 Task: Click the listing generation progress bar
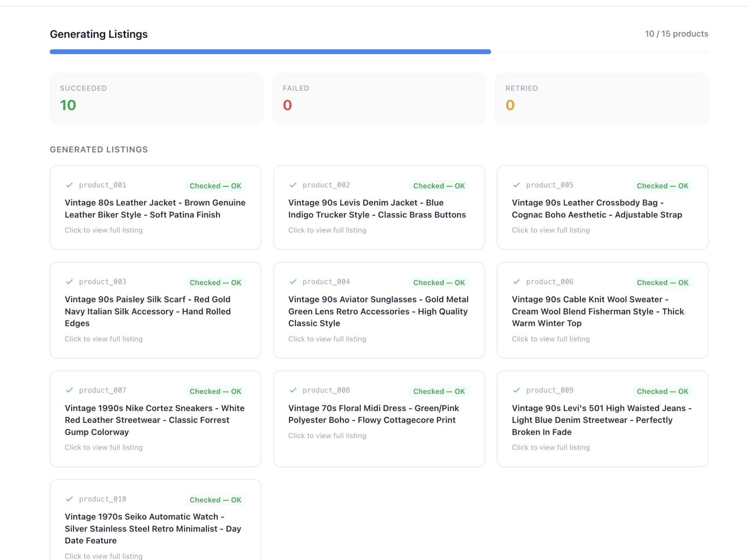pos(378,52)
